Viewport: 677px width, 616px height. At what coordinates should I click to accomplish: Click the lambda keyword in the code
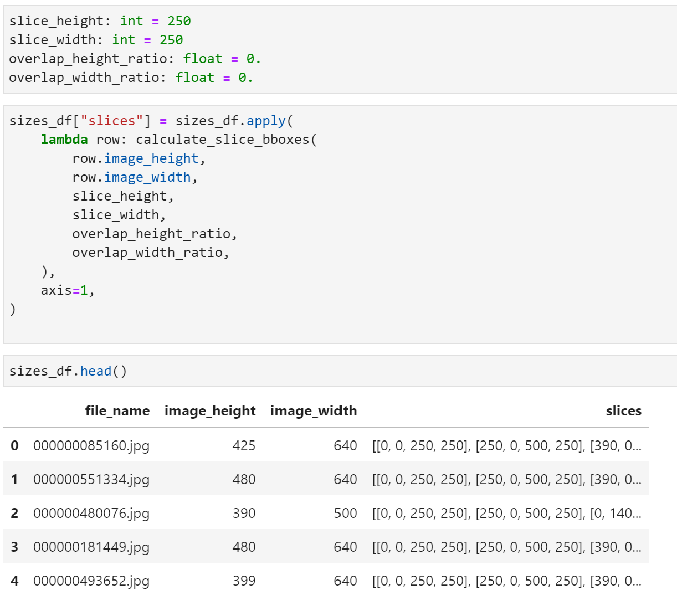point(64,140)
